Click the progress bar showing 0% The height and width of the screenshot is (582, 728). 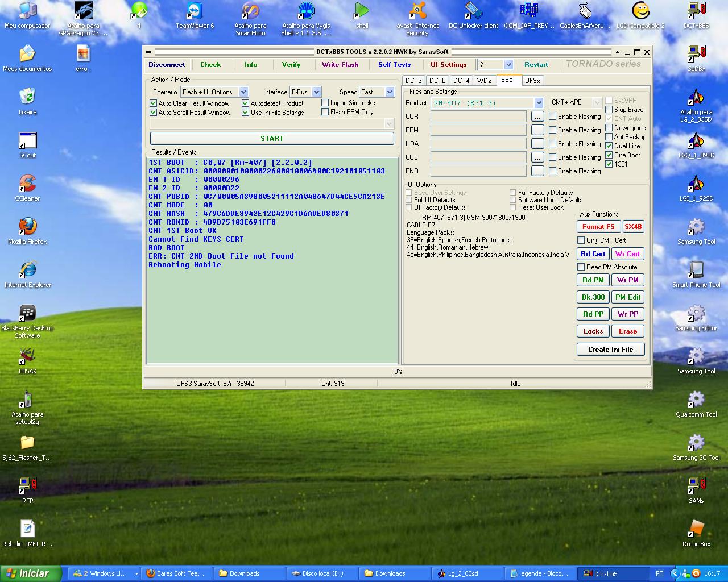398,372
